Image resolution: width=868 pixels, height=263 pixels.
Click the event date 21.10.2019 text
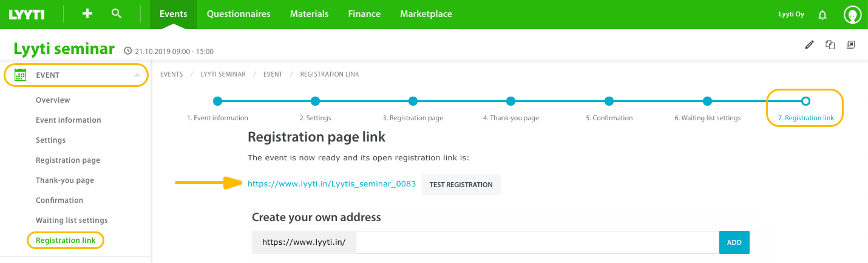coord(174,52)
